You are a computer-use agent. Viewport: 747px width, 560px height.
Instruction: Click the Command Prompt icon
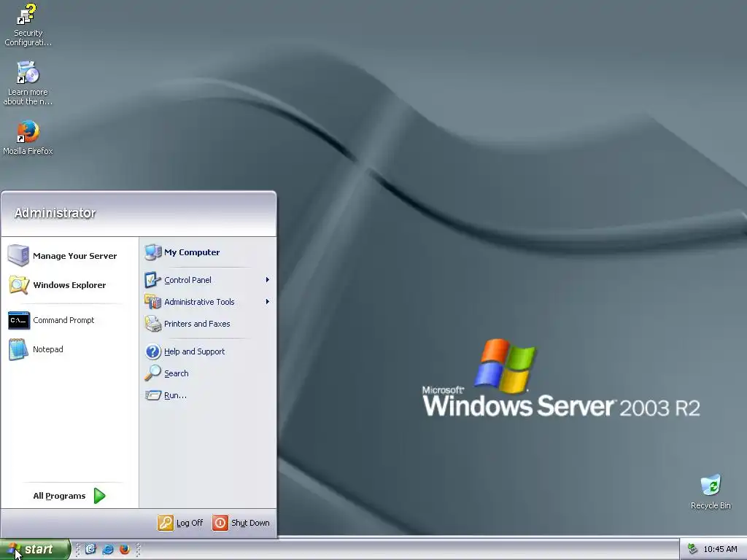[x=19, y=320]
